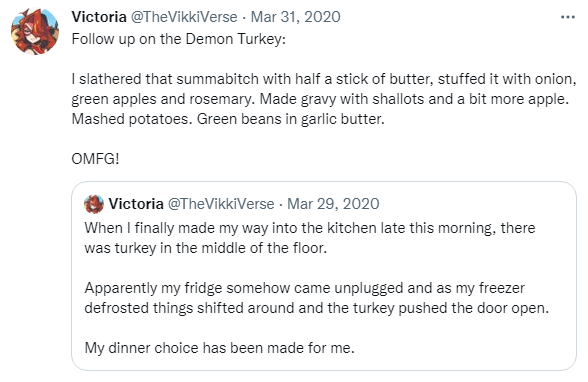Screen dimensions: 588x382
Task: Click 'My dinner choice has been made' text
Action: 219,348
